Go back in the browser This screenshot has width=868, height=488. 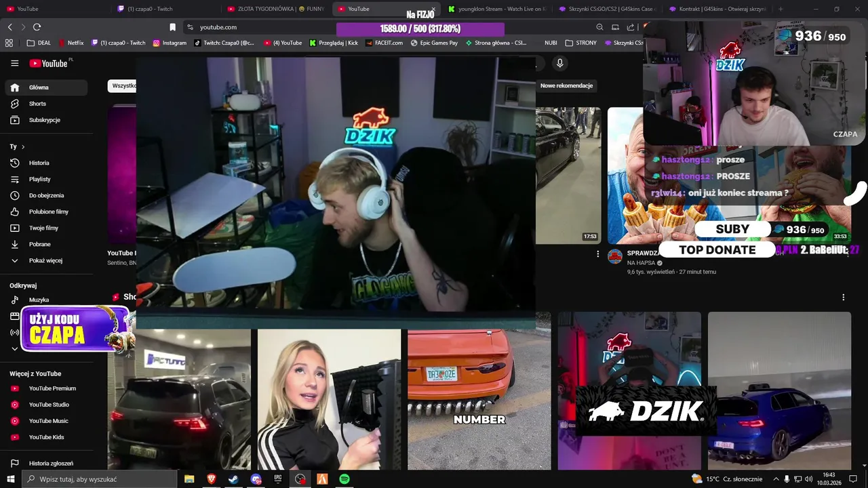point(10,27)
